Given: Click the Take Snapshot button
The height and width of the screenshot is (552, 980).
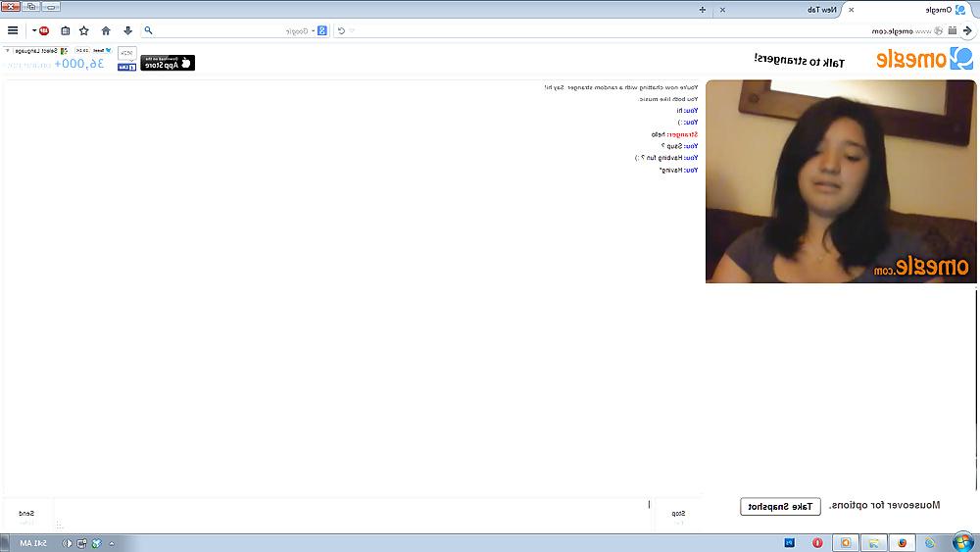Looking at the screenshot, I should coord(780,506).
